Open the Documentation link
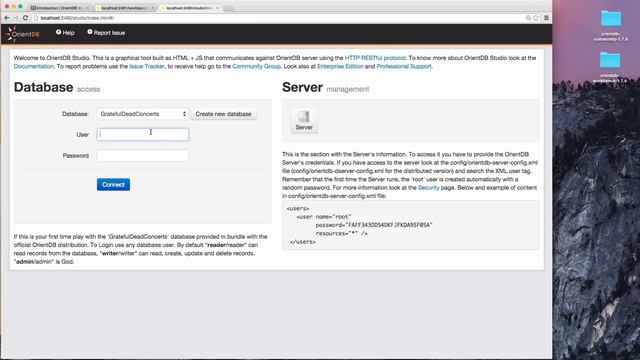Screen dimensions: 640x360 [34, 66]
